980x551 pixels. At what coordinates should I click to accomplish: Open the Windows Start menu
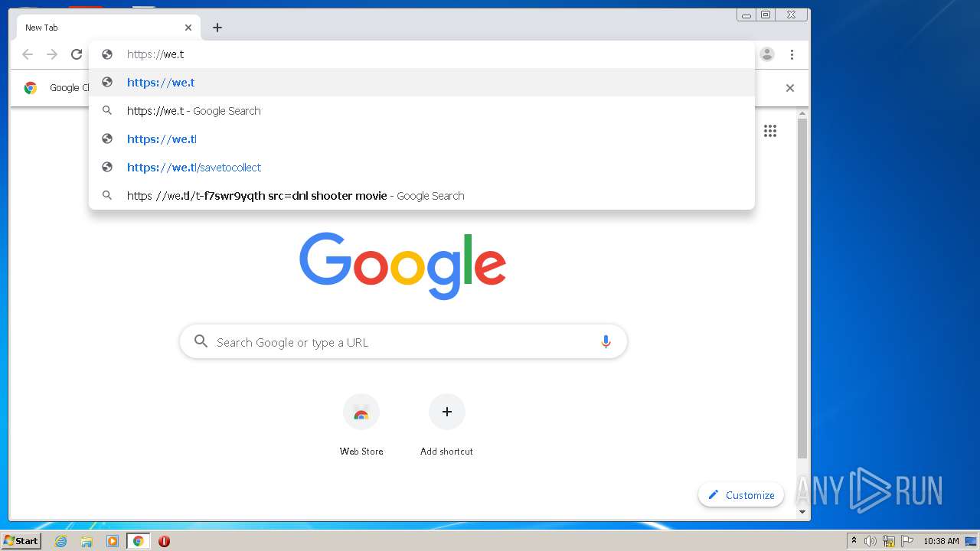click(21, 541)
